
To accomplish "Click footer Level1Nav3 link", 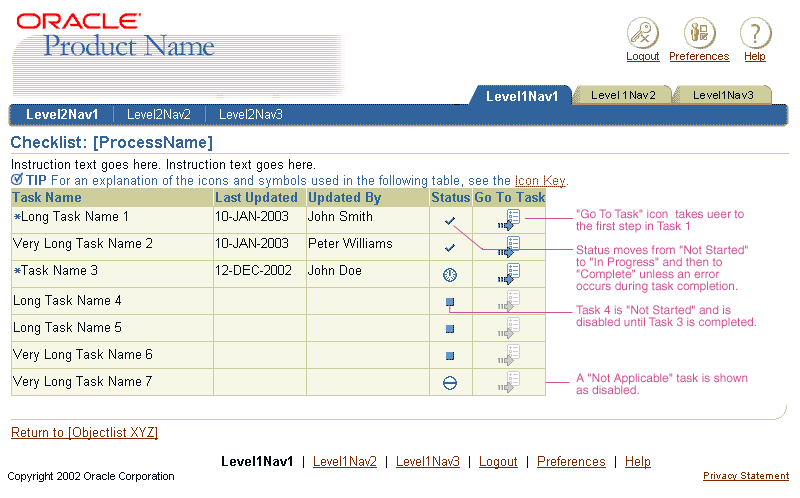I will click(428, 461).
